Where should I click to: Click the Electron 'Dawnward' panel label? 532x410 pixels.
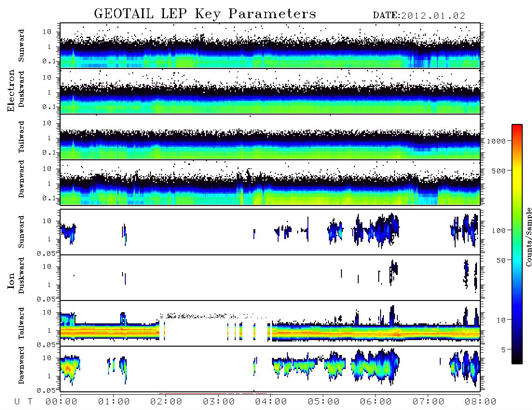pos(21,179)
